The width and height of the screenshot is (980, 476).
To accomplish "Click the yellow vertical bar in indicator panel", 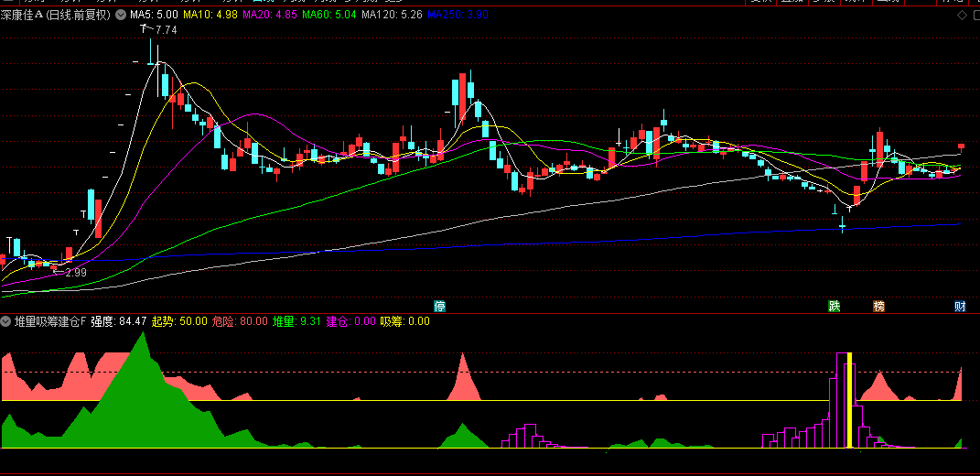I will (849, 400).
